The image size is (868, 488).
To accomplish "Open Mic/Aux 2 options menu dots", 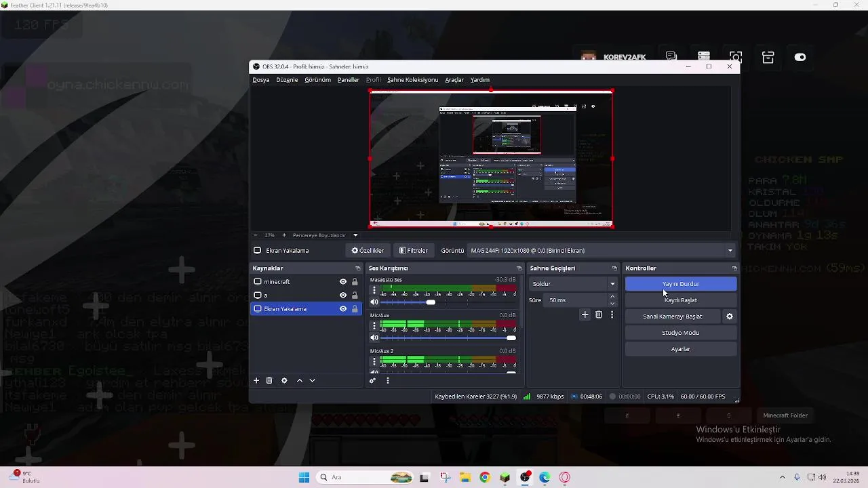I will (374, 361).
